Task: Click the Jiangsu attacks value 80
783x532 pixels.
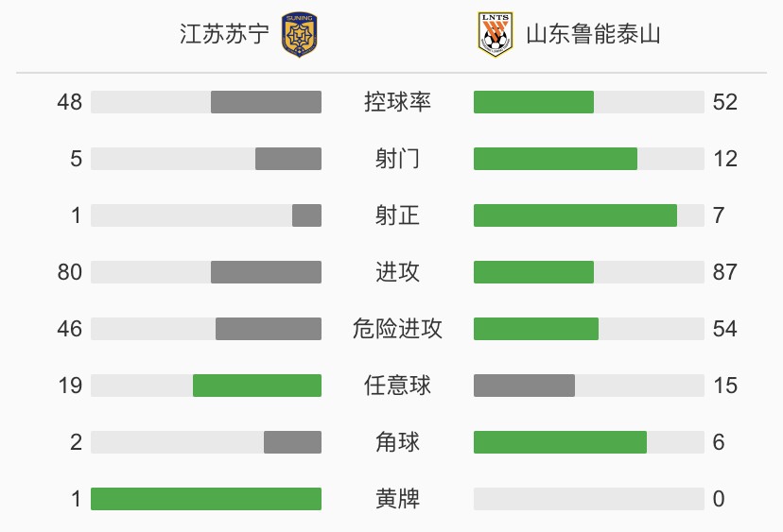Action: coord(69,272)
